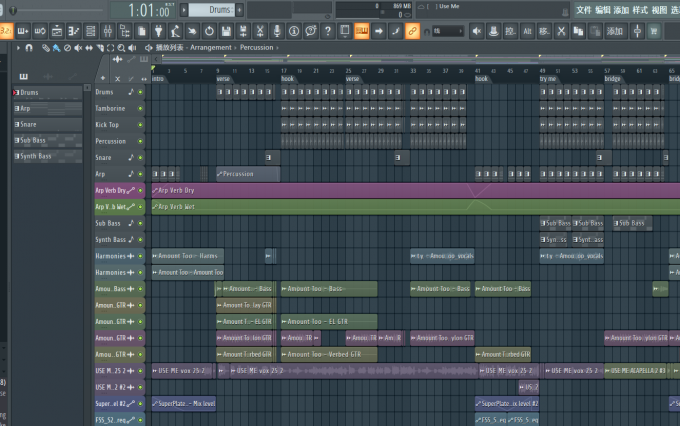Image resolution: width=680 pixels, height=426 pixels.
Task: Open the audio editor scissors icon
Action: coord(260,31)
